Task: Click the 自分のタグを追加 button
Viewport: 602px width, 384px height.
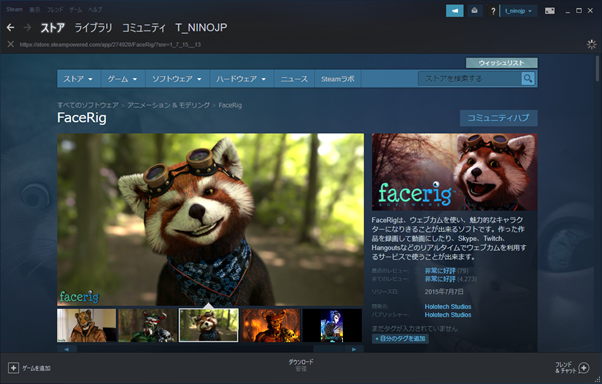Action: point(400,338)
